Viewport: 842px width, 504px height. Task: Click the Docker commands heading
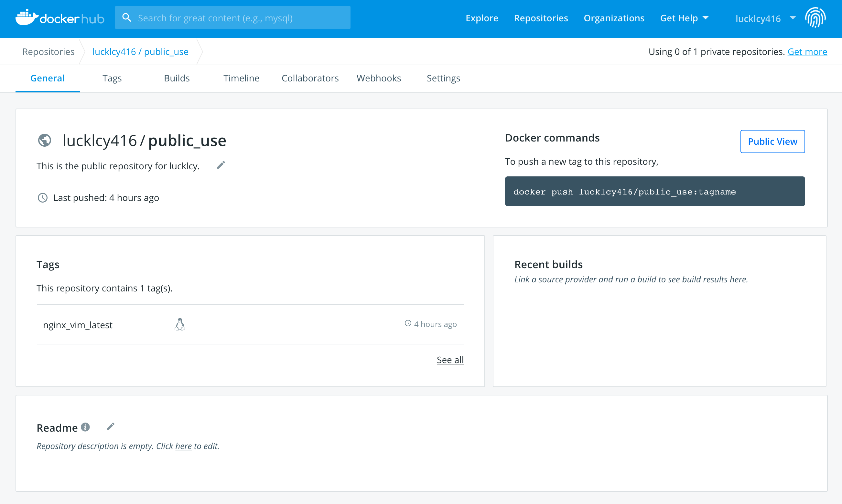tap(552, 138)
